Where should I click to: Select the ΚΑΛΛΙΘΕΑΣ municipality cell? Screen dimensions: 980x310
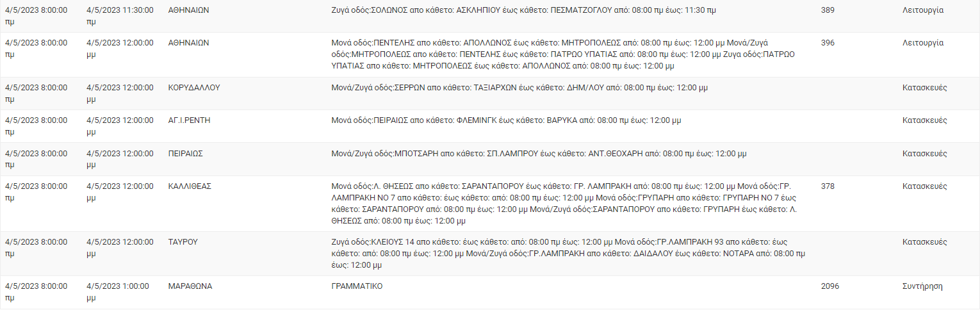pyautogui.click(x=190, y=186)
